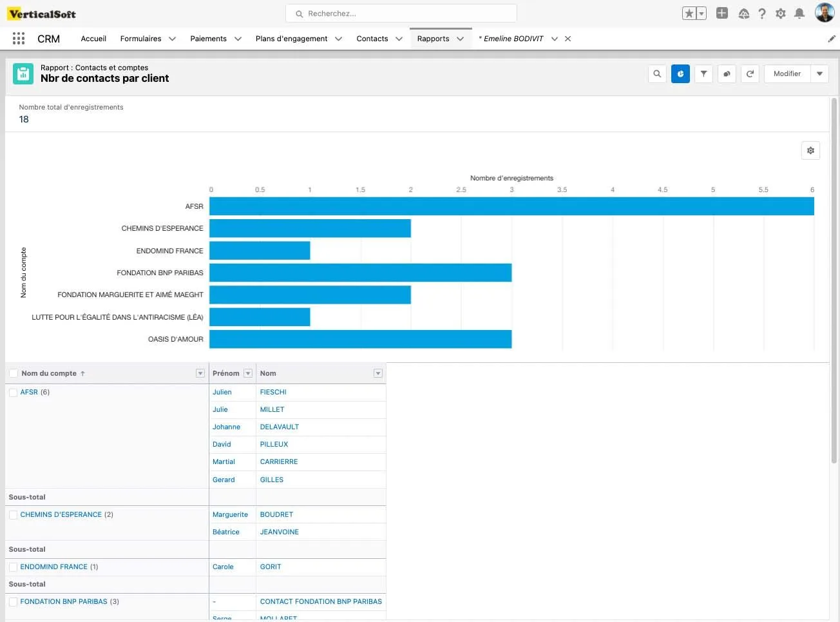Focus the Recherchez search field

(x=401, y=14)
